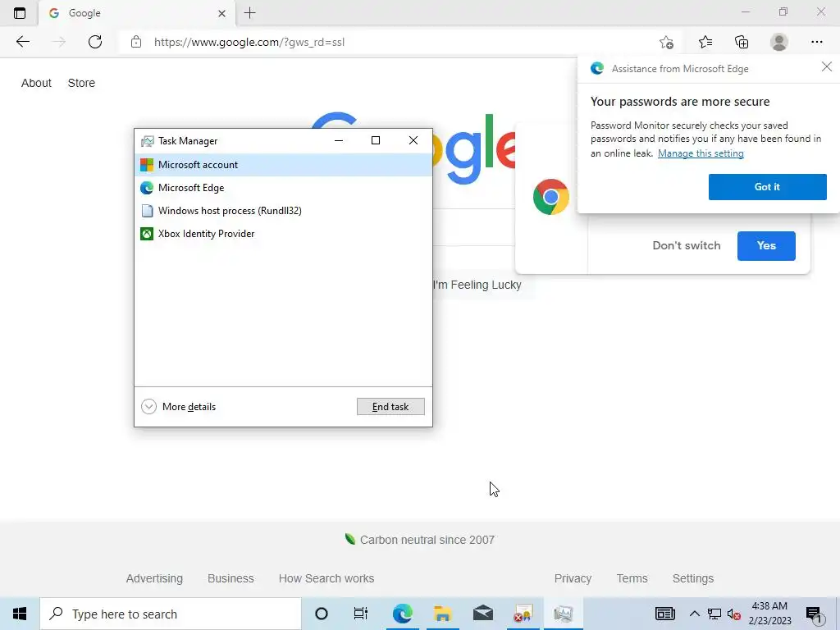Open the Privacy footer link
Image resolution: width=840 pixels, height=630 pixels.
pos(573,578)
